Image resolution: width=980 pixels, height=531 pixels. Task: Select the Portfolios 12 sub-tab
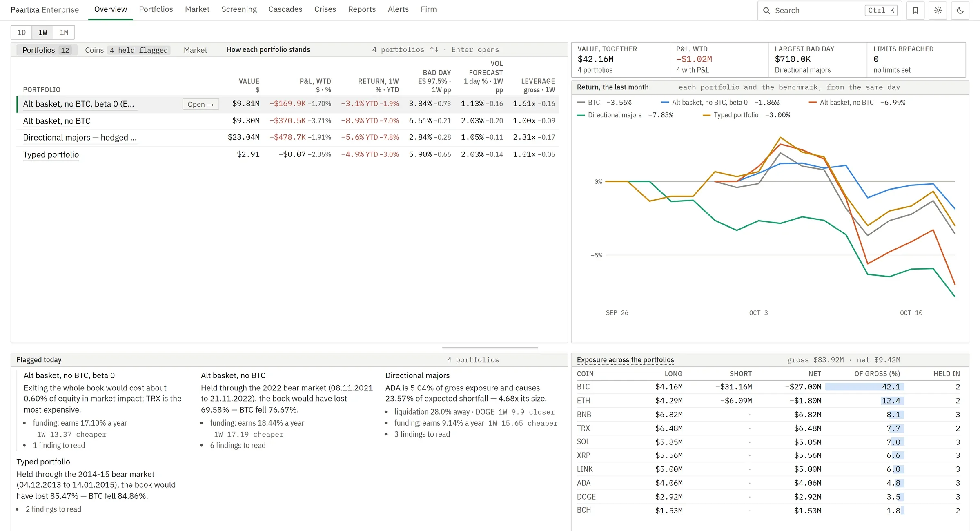click(x=47, y=50)
